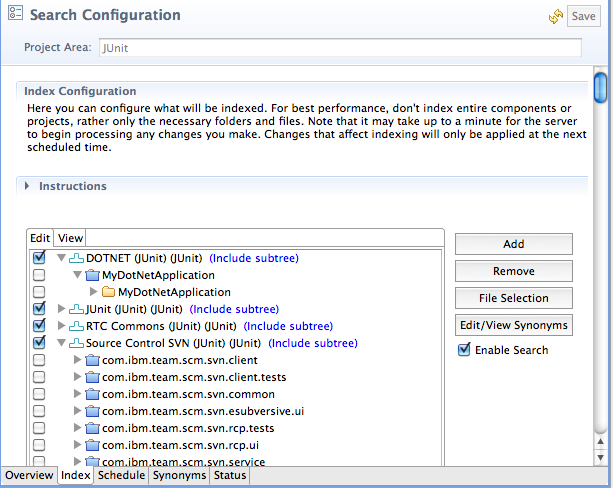Screen dimensions: 613x488
Task: Uncheck the Source Control SVN checkbox
Action: pyautogui.click(x=39, y=342)
